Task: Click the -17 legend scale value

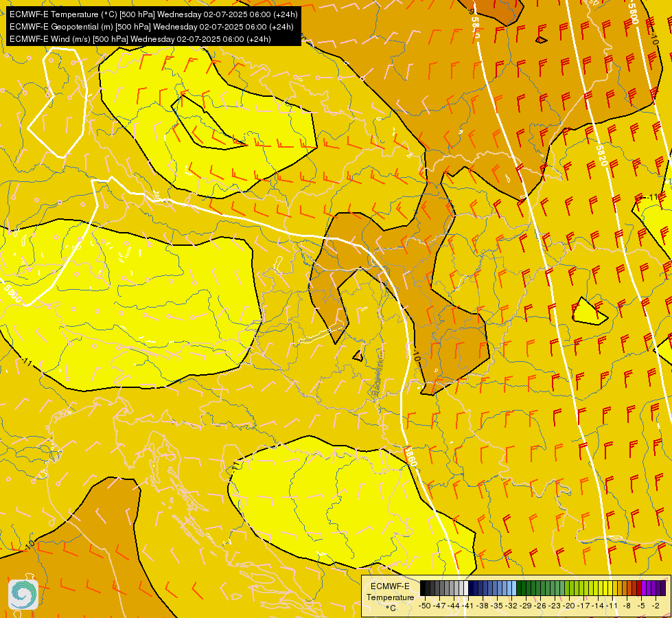Action: [x=583, y=606]
